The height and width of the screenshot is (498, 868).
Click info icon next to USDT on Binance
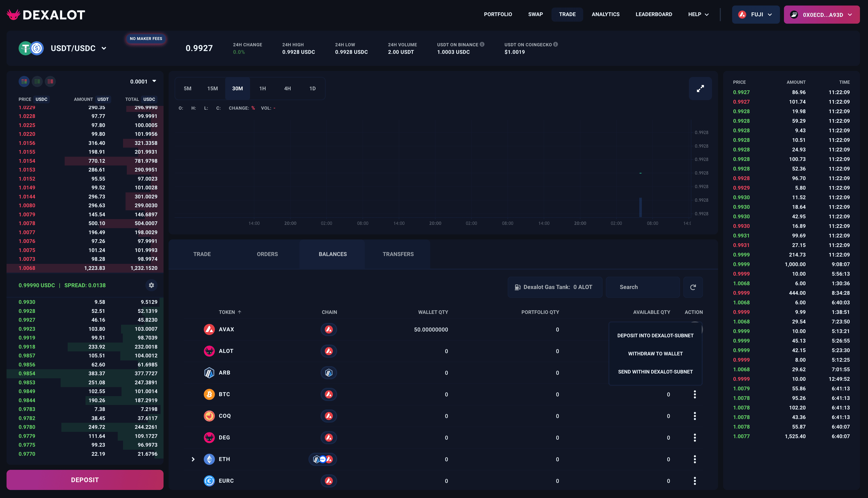pos(482,45)
